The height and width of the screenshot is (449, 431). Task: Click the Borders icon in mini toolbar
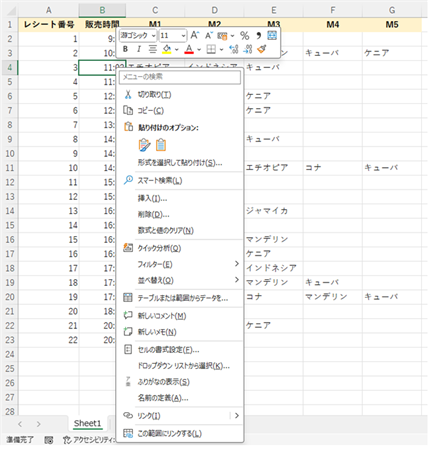click(211, 49)
